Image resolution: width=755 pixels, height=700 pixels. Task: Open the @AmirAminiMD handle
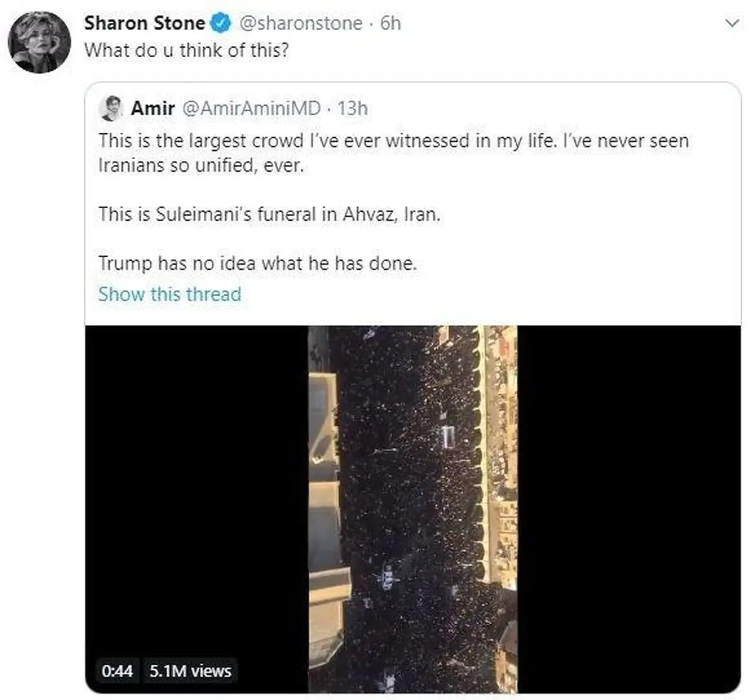(251, 108)
